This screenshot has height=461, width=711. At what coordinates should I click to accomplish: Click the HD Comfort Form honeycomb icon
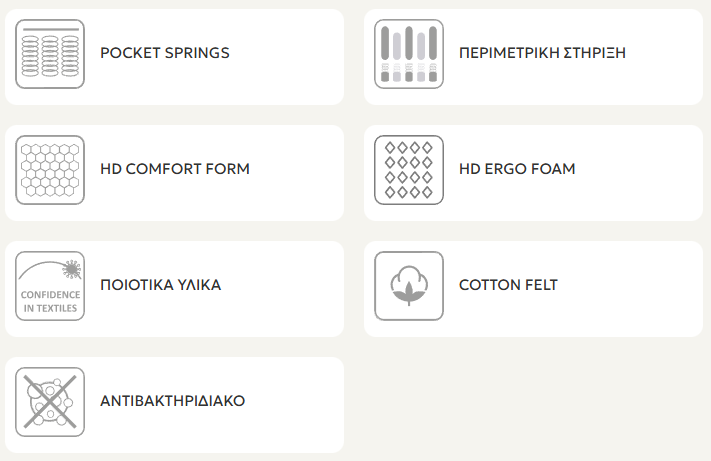coord(50,170)
